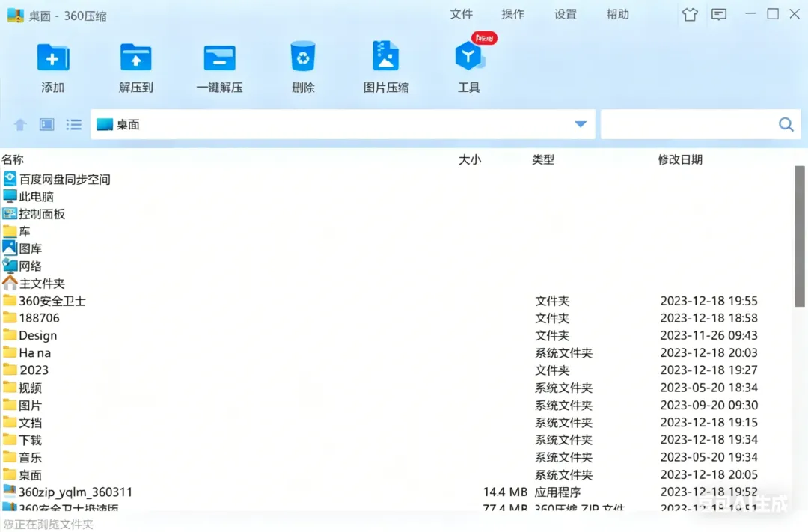Click the vertical scrollbar of file list
The width and height of the screenshot is (808, 532).
point(799,236)
